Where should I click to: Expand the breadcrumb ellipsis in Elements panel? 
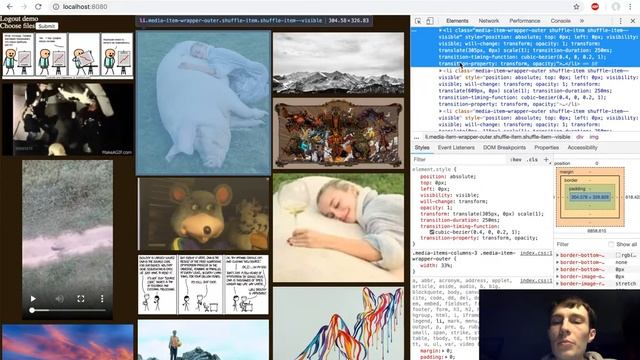click(x=416, y=137)
